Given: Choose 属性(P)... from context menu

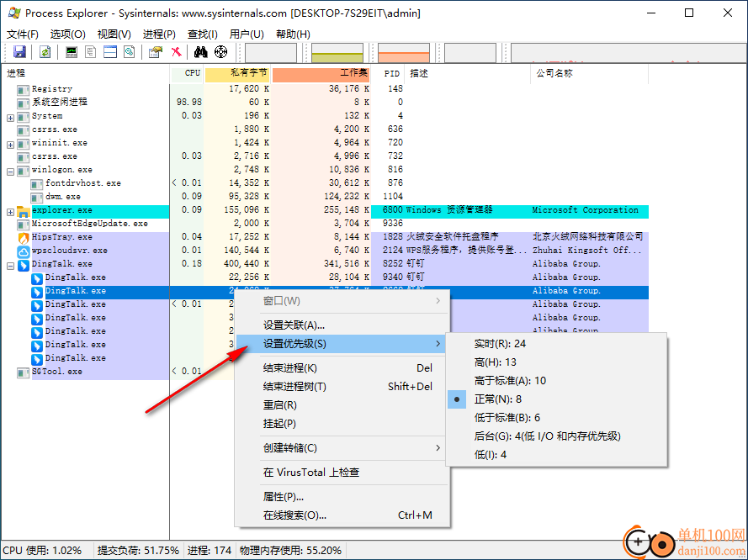Looking at the screenshot, I should click(x=342, y=497).
